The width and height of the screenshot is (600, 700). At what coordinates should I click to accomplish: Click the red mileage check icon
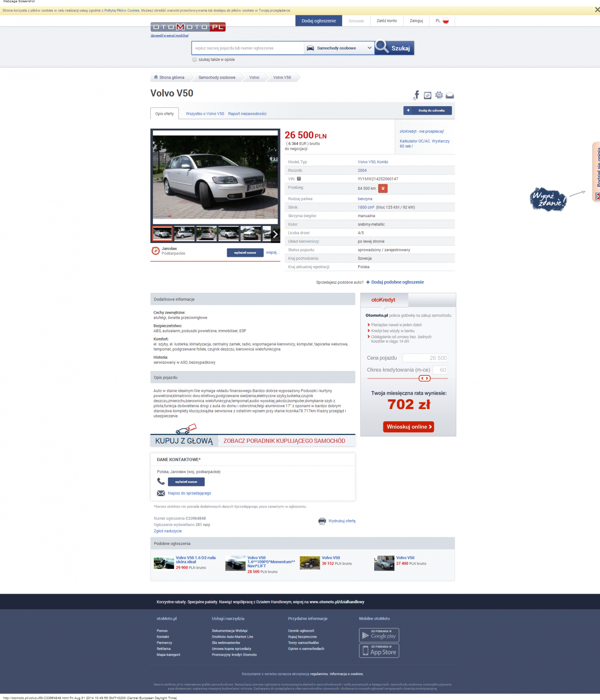coord(383,188)
